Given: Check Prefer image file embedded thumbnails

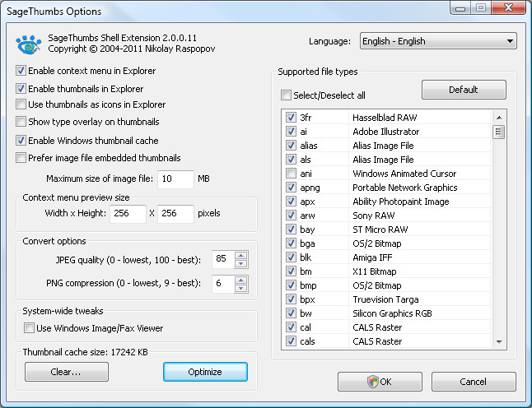Looking at the screenshot, I should (x=21, y=158).
